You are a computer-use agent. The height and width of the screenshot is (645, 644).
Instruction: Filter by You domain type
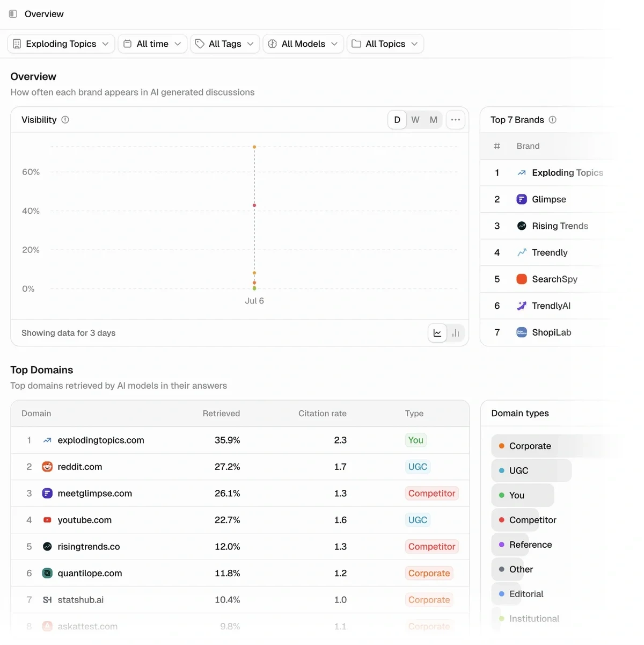coord(523,496)
